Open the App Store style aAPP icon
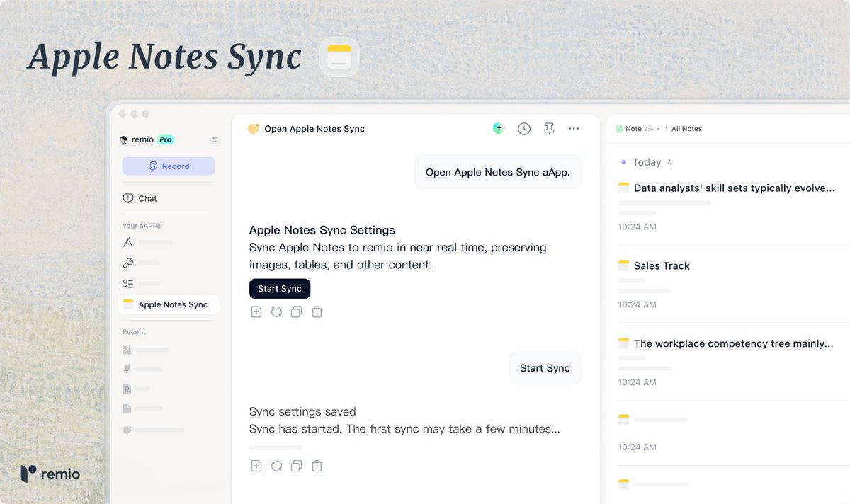The image size is (850, 504). (x=128, y=242)
